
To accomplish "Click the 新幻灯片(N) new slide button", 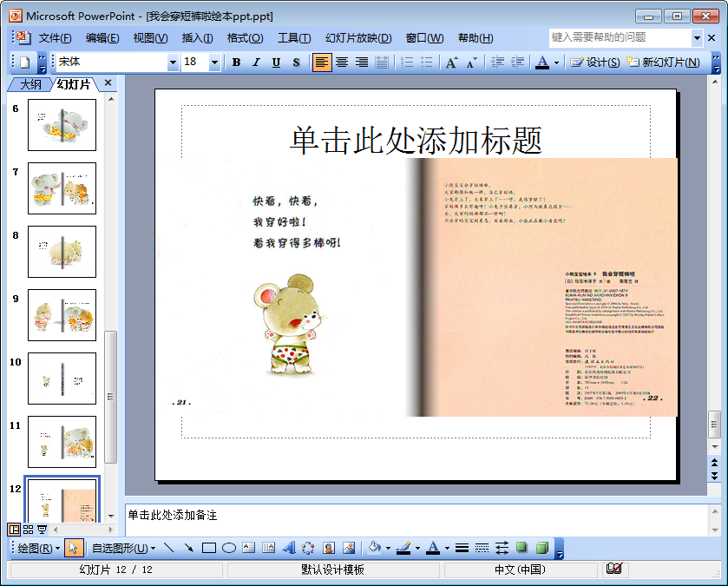I will coord(663,63).
